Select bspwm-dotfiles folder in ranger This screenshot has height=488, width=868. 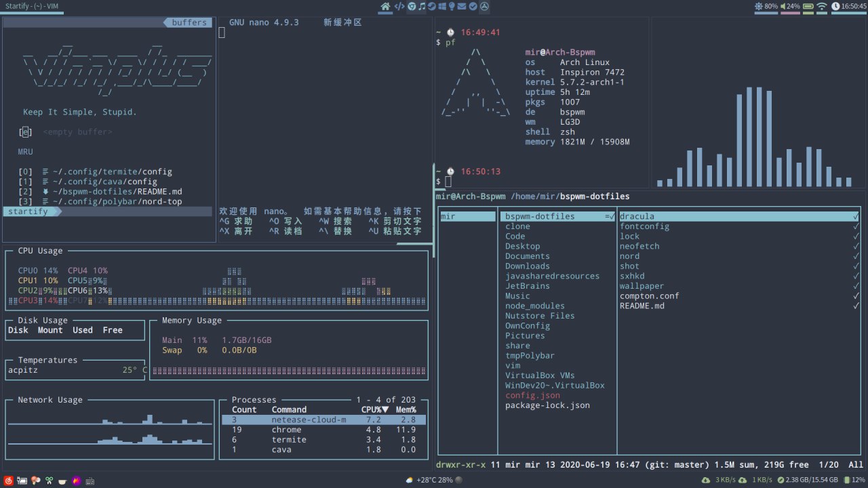[x=557, y=216]
